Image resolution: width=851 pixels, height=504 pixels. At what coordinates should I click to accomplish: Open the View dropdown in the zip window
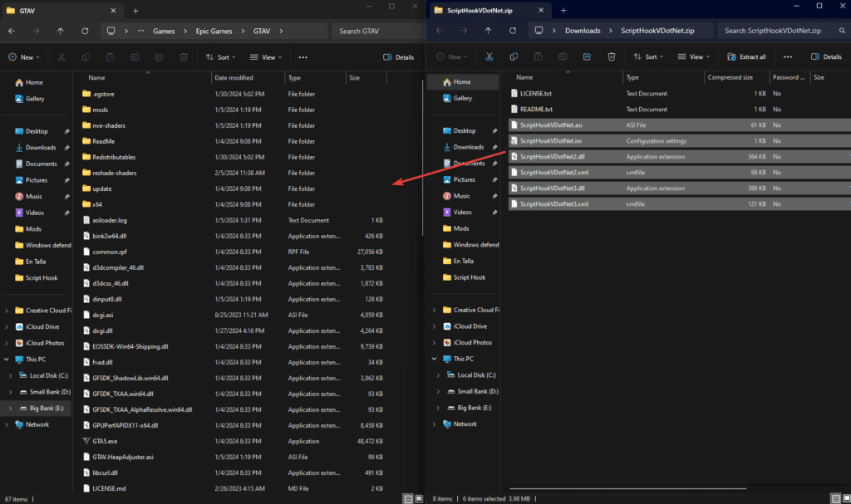click(695, 56)
